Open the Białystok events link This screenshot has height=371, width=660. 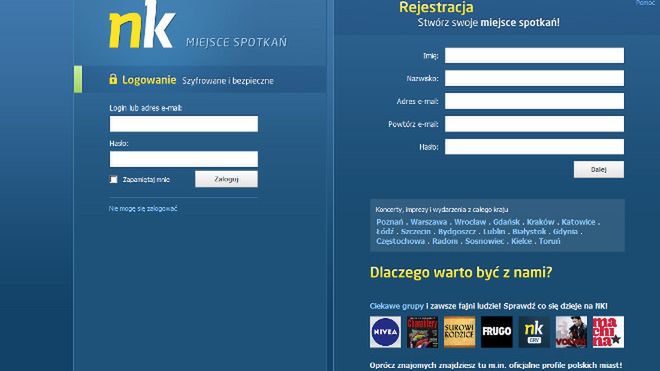tap(529, 232)
